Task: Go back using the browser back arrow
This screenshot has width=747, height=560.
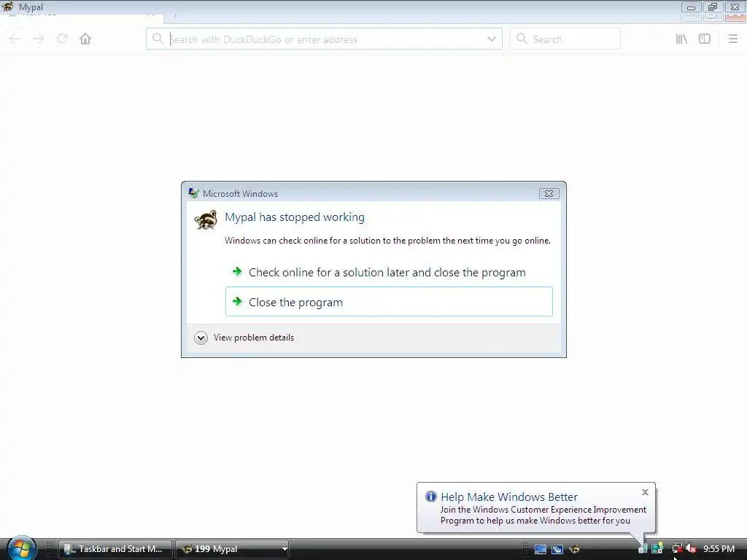Action: point(15,39)
